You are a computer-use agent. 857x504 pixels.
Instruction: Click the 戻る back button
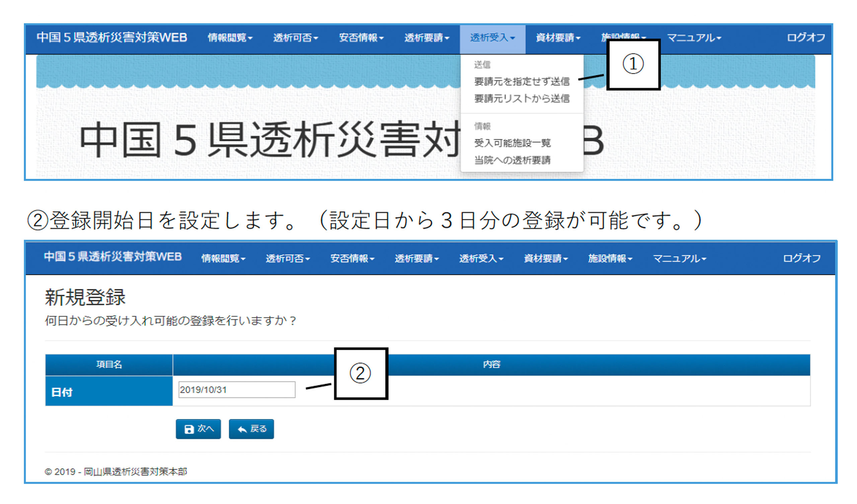(251, 429)
